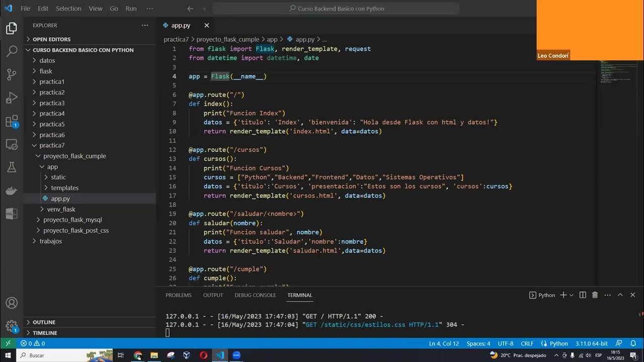644x362 pixels.
Task: Open the Source Control view
Action: [12, 74]
